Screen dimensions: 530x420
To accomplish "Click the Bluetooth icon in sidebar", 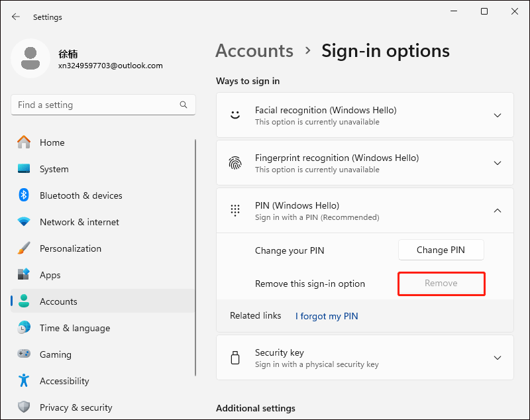I will 24,195.
